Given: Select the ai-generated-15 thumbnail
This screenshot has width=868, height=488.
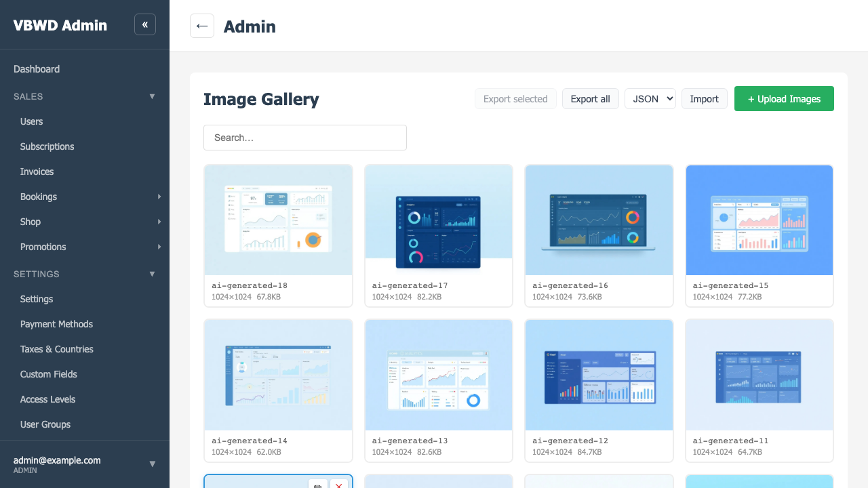Looking at the screenshot, I should pos(759,220).
